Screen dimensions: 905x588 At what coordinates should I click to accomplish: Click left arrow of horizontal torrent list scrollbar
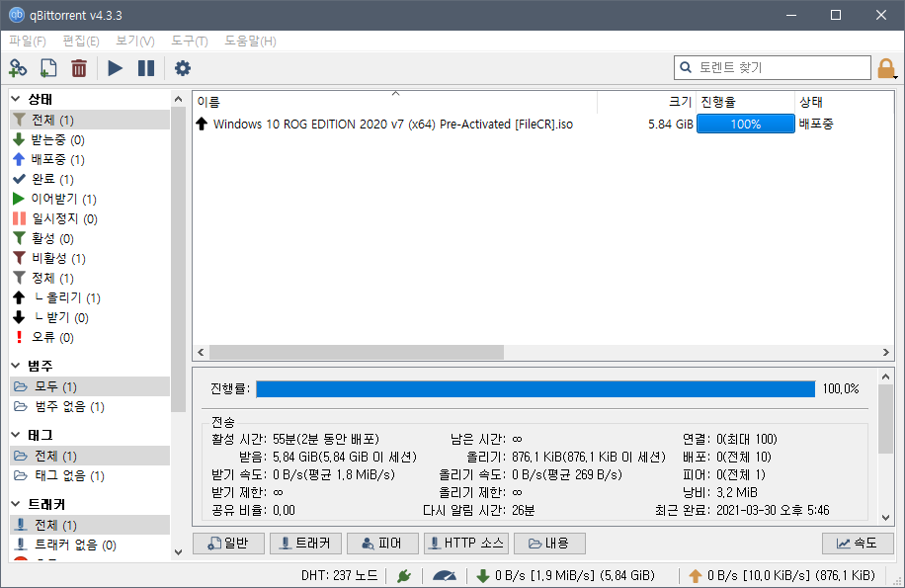click(x=201, y=352)
